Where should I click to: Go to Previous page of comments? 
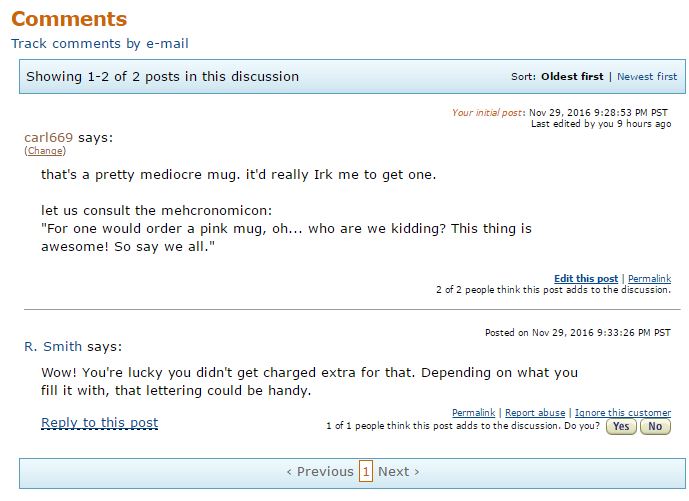[320, 471]
